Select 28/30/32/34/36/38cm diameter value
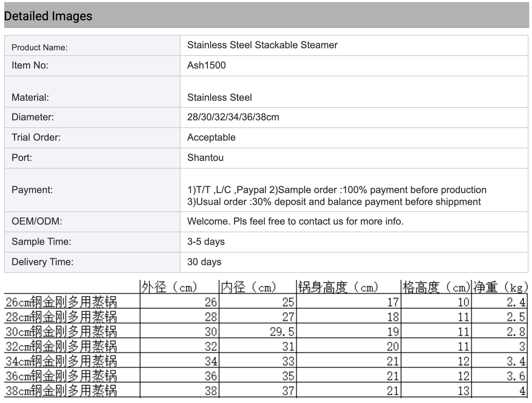The image size is (532, 403). (x=233, y=117)
